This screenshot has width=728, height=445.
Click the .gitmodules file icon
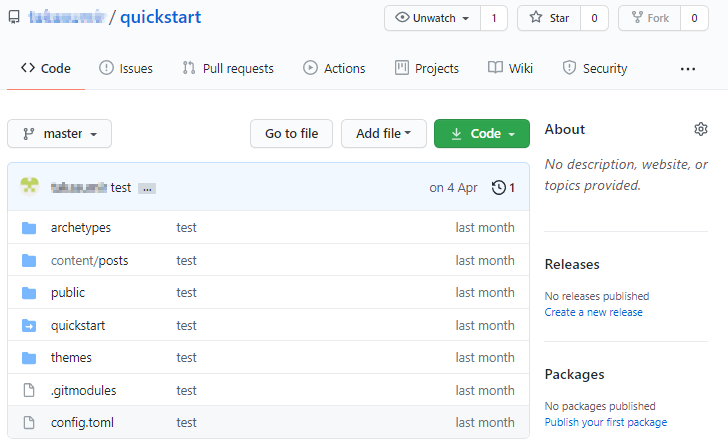29,390
